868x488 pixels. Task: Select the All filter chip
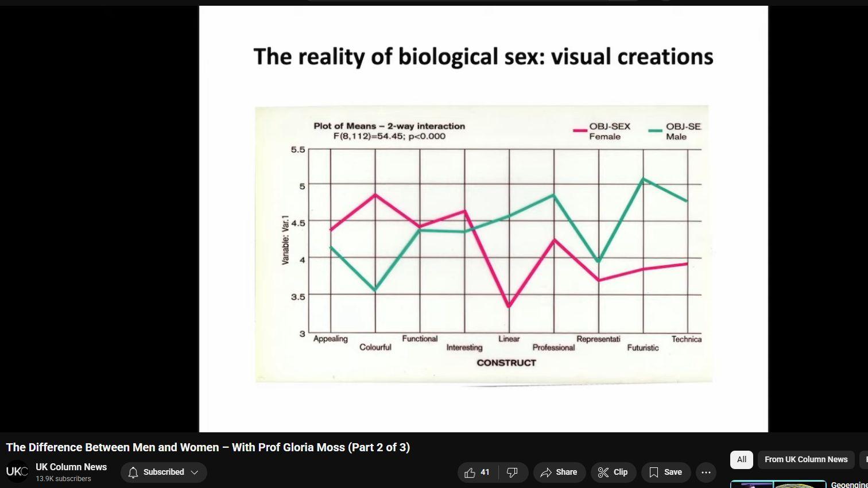point(742,460)
